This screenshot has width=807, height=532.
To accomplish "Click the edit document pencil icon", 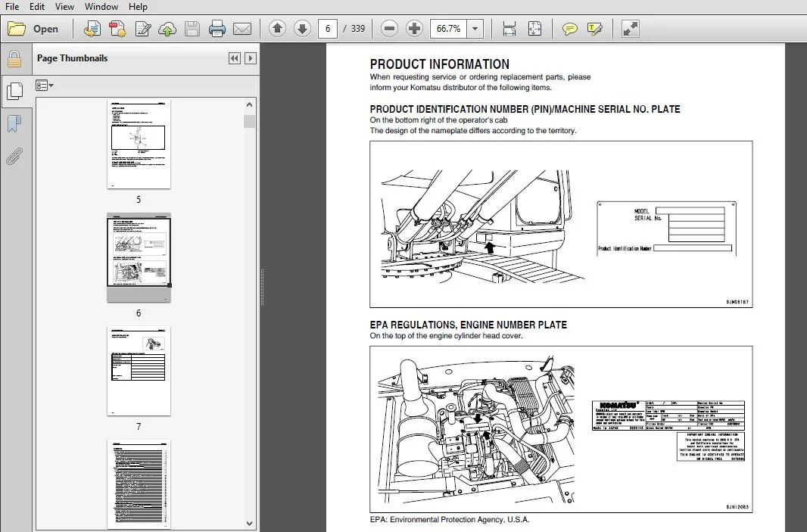I will click(142, 29).
